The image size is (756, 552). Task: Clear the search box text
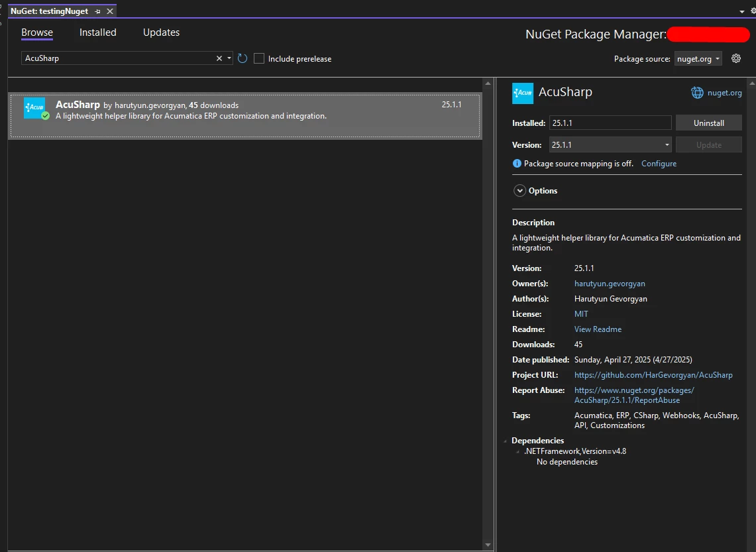click(x=219, y=58)
